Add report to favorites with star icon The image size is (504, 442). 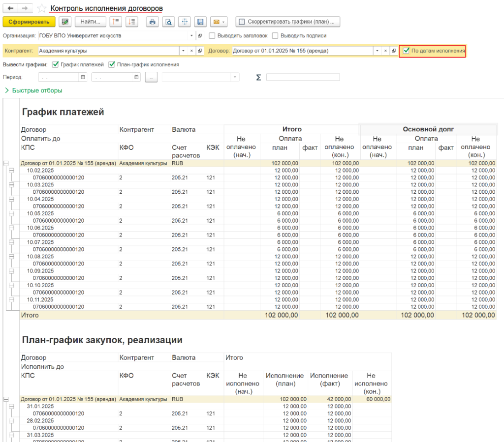tap(41, 8)
